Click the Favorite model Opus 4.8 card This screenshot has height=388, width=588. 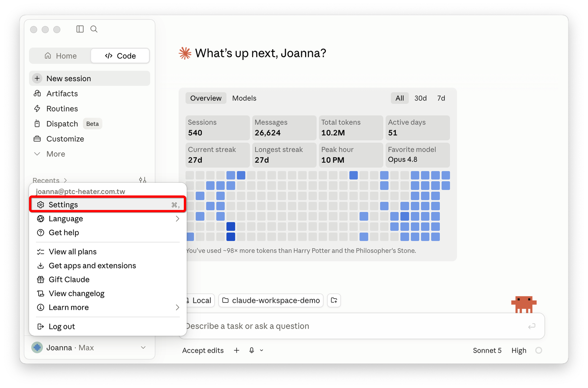point(417,155)
